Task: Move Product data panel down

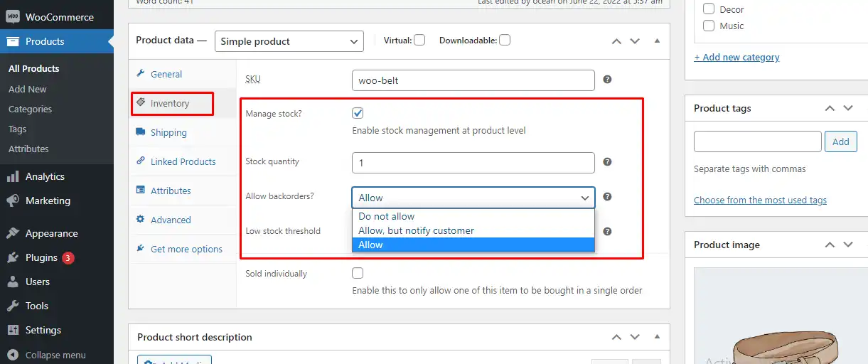Action: [x=636, y=41]
